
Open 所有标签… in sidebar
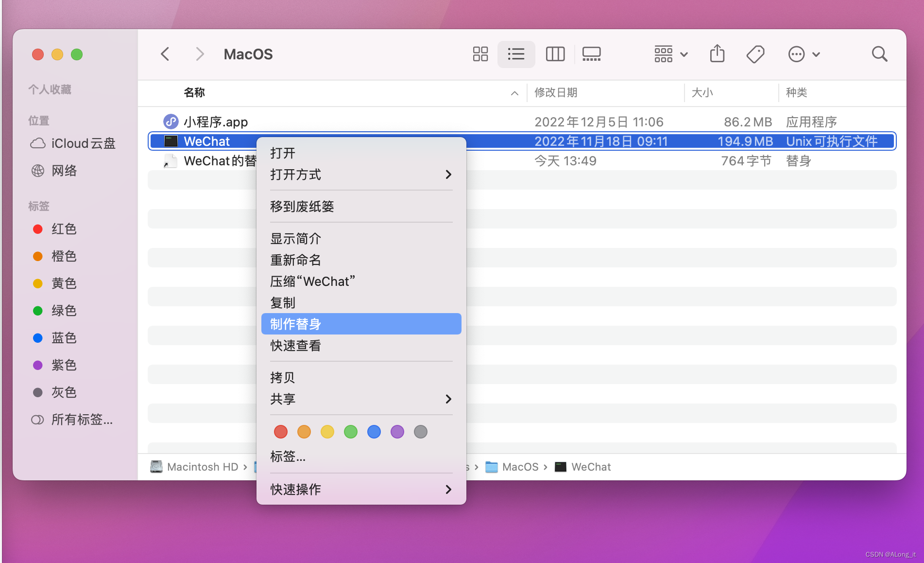(x=72, y=420)
